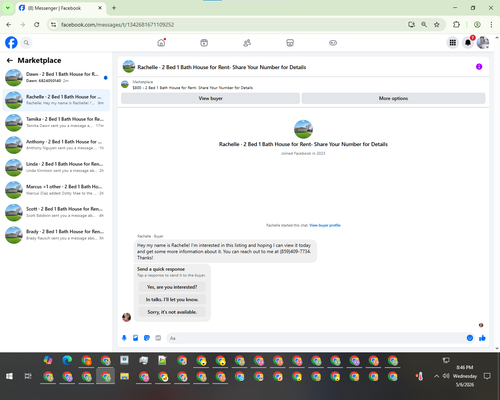Click the View buyer button
Viewport: 500px width, 400px height.
click(210, 98)
